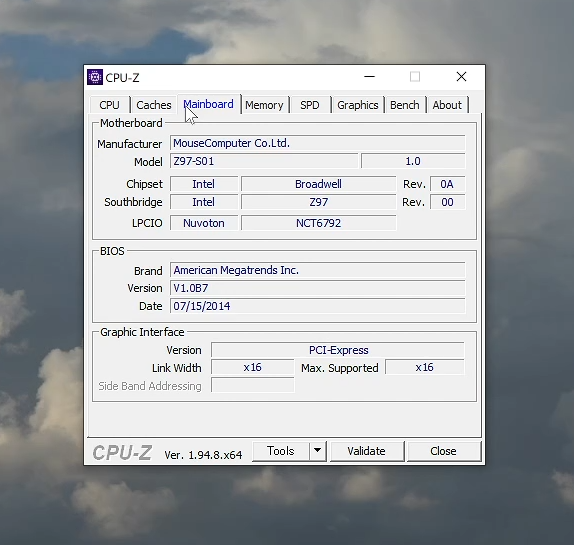The image size is (574, 545).
Task: Click the Tools button
Action: coord(281,451)
